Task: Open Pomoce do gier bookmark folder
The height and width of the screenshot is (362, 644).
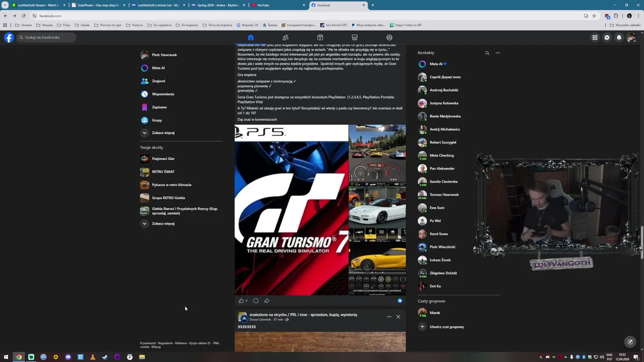Action: (x=107, y=25)
